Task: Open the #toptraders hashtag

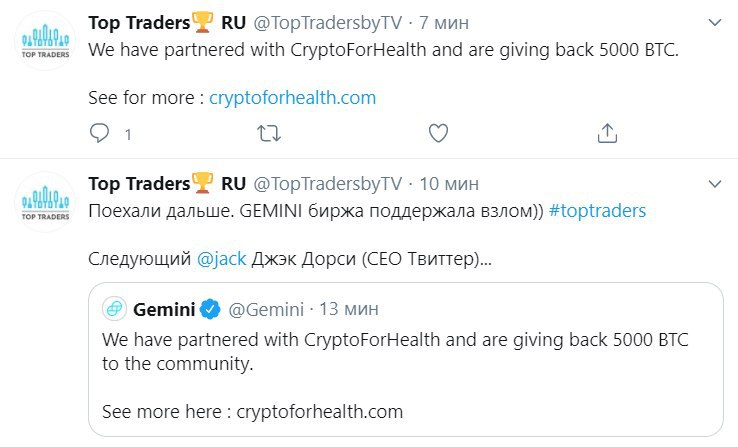Action: 597,211
